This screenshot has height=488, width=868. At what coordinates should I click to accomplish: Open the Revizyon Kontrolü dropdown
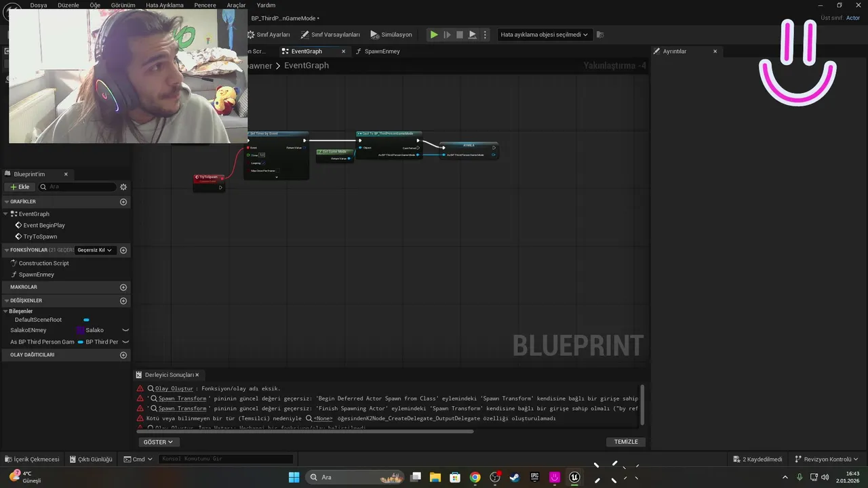point(827,460)
